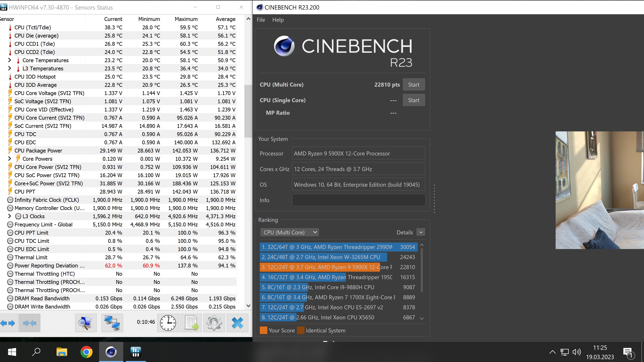The height and width of the screenshot is (362, 644).
Task: Switch to HWiNFO taskbar icon
Action: (136, 352)
